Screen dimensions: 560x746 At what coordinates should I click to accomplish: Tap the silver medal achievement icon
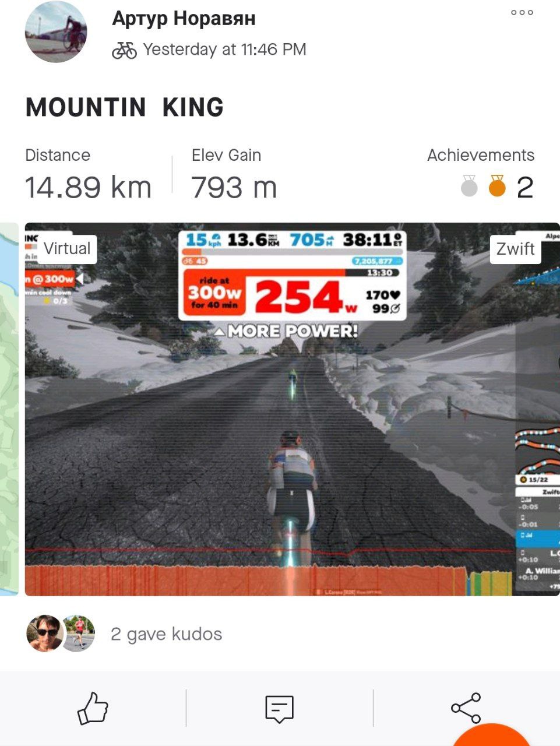pyautogui.click(x=469, y=186)
